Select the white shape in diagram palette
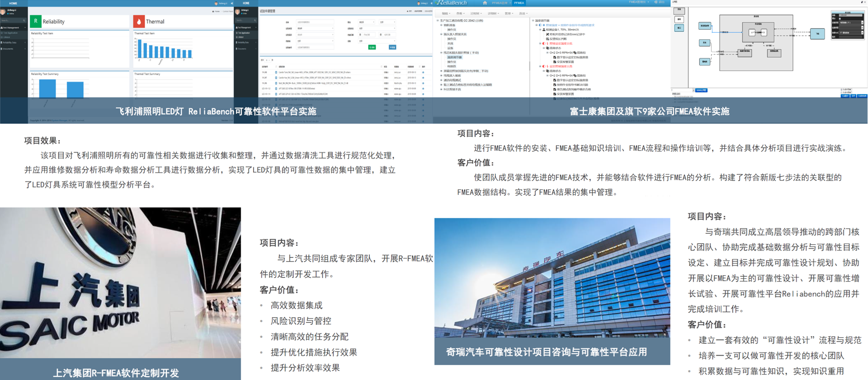The height and width of the screenshot is (380, 868). [x=679, y=19]
